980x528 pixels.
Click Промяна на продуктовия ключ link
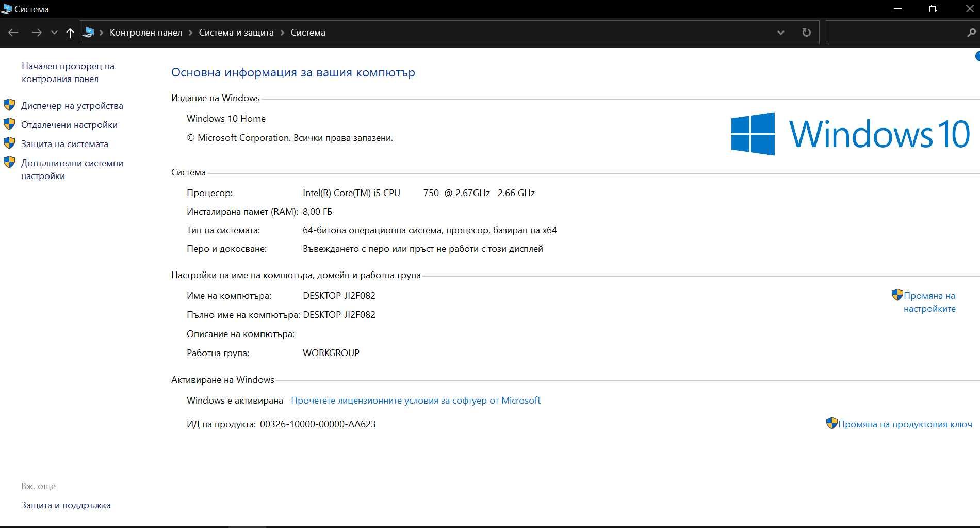click(x=905, y=424)
